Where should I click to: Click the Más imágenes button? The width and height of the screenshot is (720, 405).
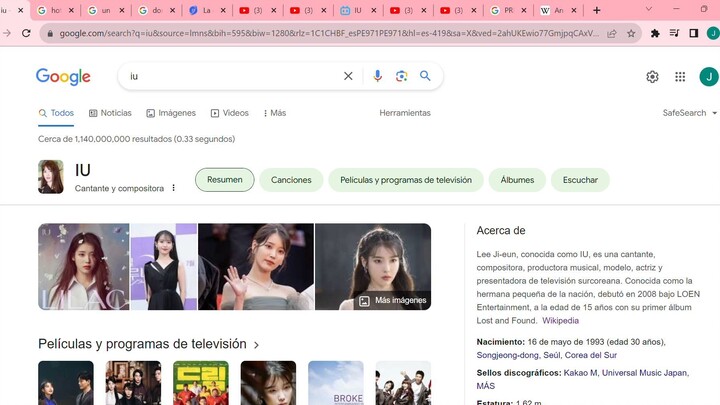pyautogui.click(x=393, y=300)
